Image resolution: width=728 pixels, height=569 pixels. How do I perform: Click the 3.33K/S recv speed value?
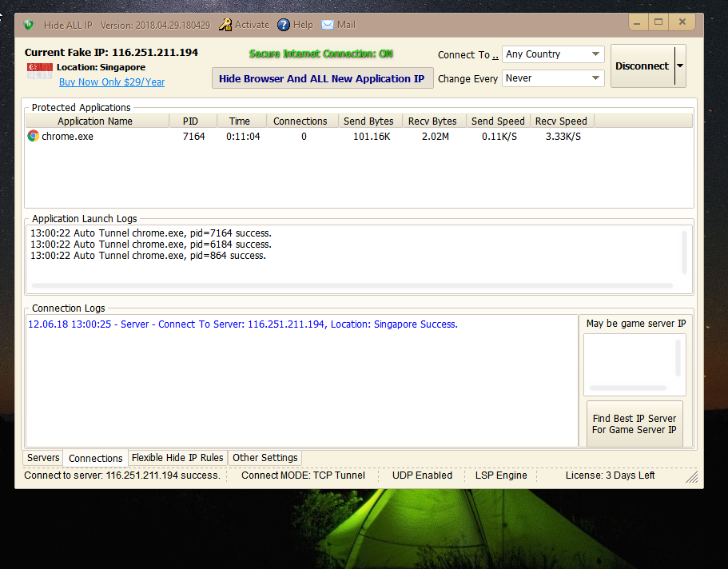pos(563,136)
